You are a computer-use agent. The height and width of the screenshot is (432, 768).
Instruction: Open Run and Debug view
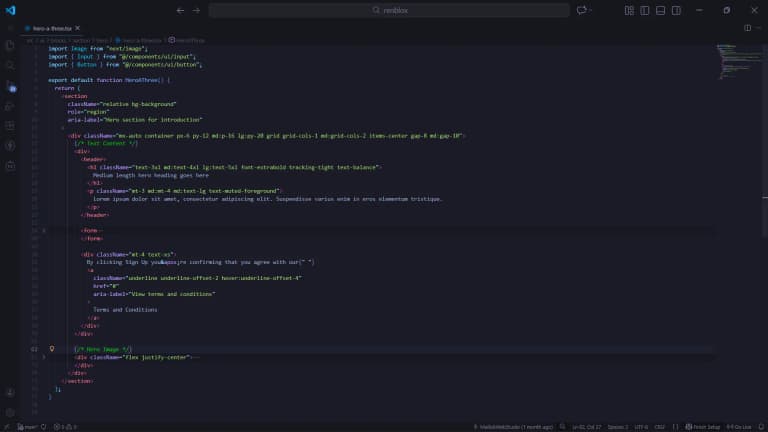pos(10,105)
